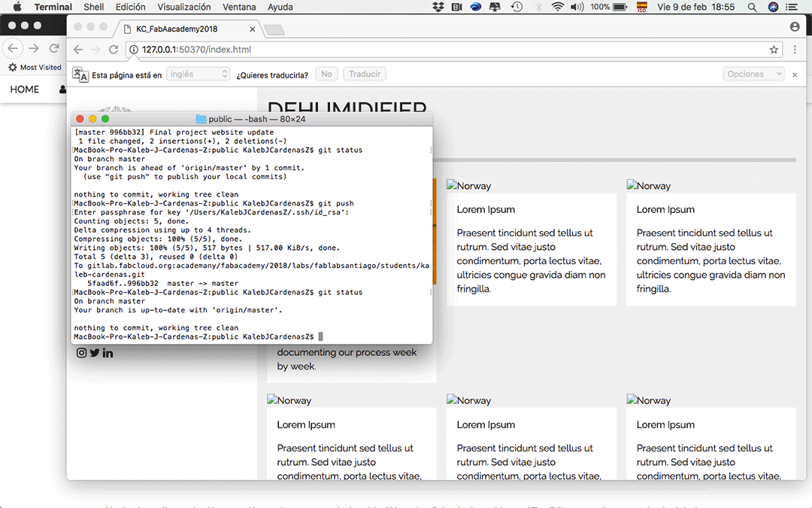
Task: Click Chrome back arrow
Action: pos(77,49)
